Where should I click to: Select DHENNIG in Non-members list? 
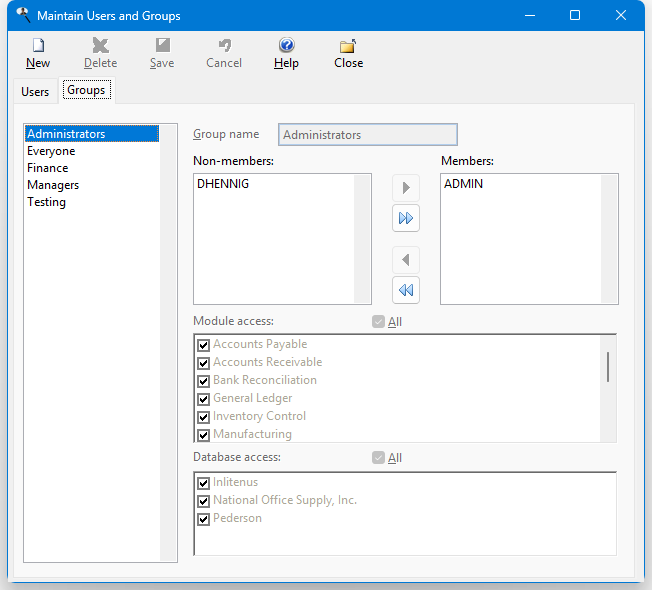(223, 184)
